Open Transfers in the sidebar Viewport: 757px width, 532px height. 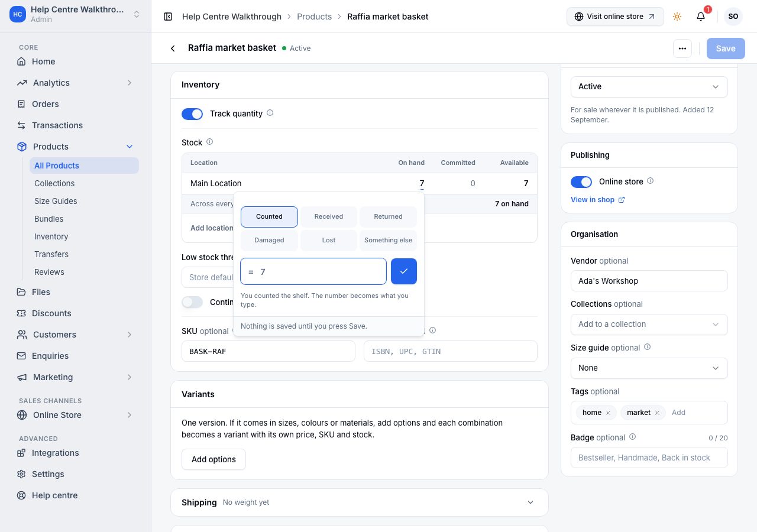pos(84,254)
